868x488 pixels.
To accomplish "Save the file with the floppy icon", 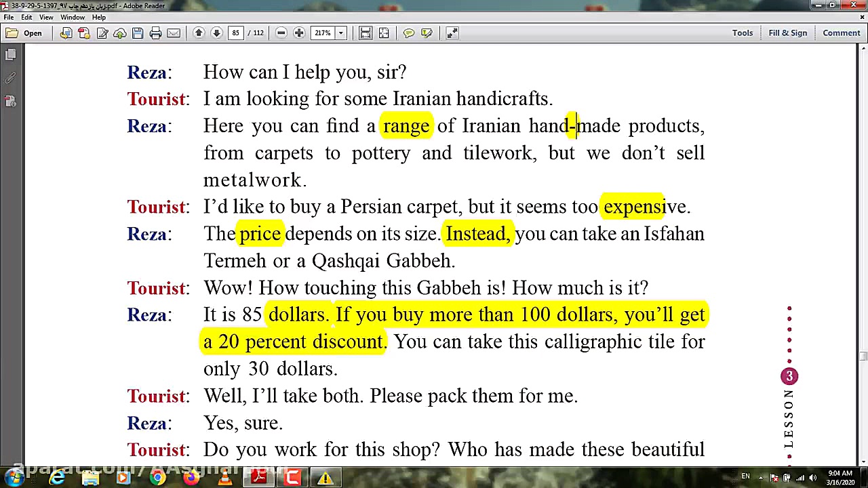I will click(x=138, y=33).
